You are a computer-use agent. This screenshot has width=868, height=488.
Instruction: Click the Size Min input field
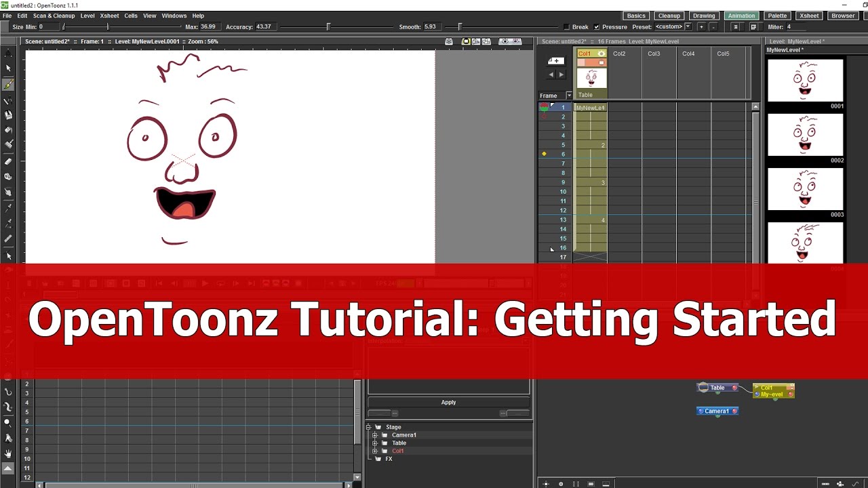[50, 27]
